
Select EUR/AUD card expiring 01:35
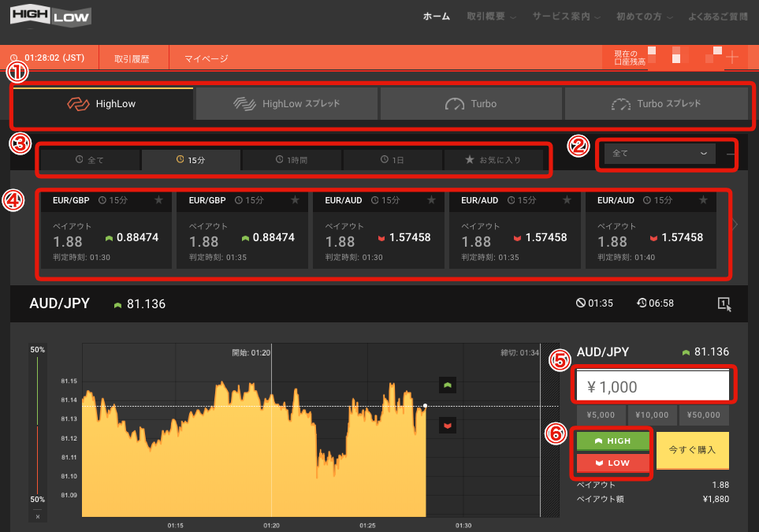(515, 230)
